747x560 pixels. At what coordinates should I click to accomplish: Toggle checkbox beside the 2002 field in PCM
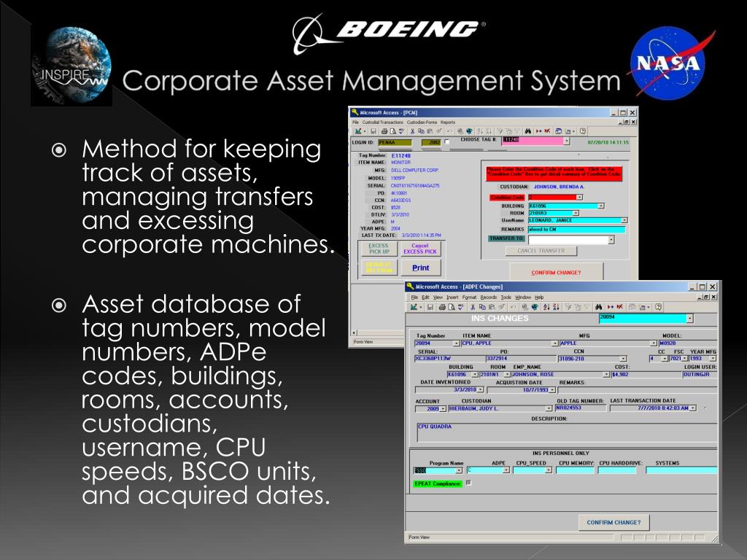click(447, 142)
